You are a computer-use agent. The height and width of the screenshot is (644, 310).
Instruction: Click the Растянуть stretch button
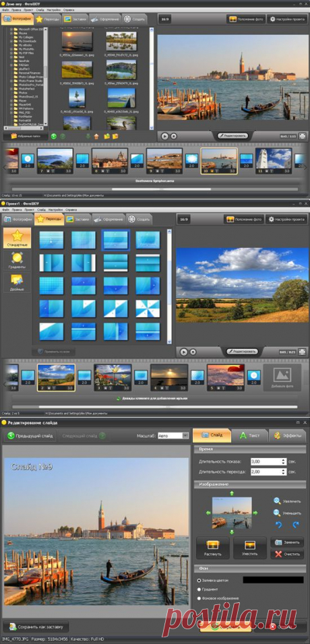click(212, 548)
